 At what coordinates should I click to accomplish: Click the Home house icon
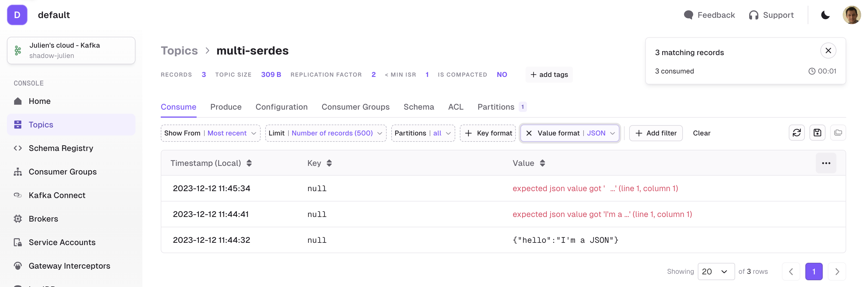(18, 101)
